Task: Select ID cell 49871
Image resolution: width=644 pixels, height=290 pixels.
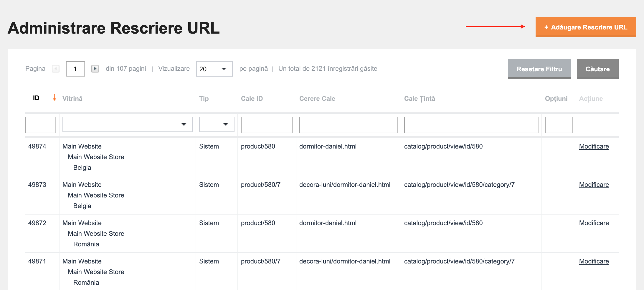Action: 37,261
